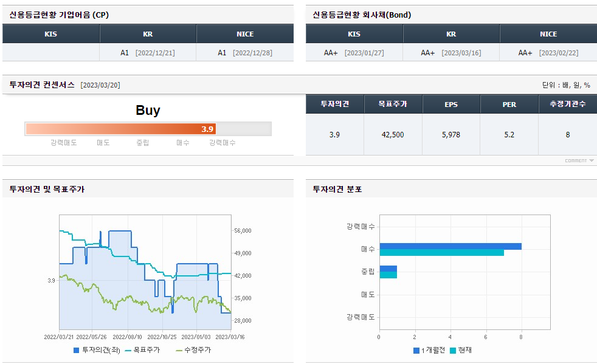Image resolution: width=597 pixels, height=364 pixels.
Task: Click the 투자의견(좌) blue legend marker
Action: pyautogui.click(x=76, y=350)
